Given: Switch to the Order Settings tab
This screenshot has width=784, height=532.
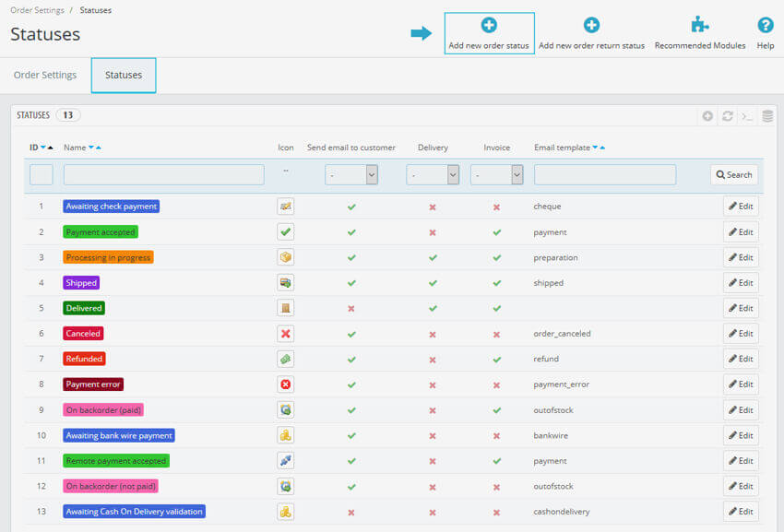Looking at the screenshot, I should click(44, 75).
